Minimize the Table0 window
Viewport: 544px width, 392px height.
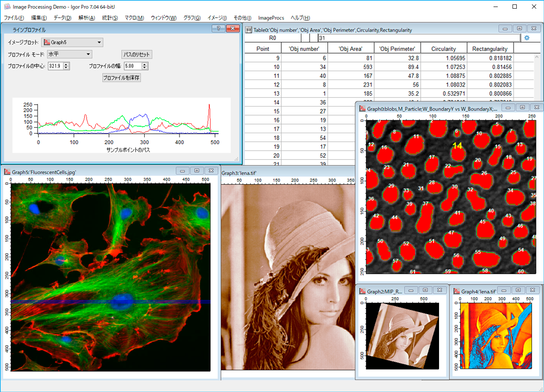tap(505, 29)
